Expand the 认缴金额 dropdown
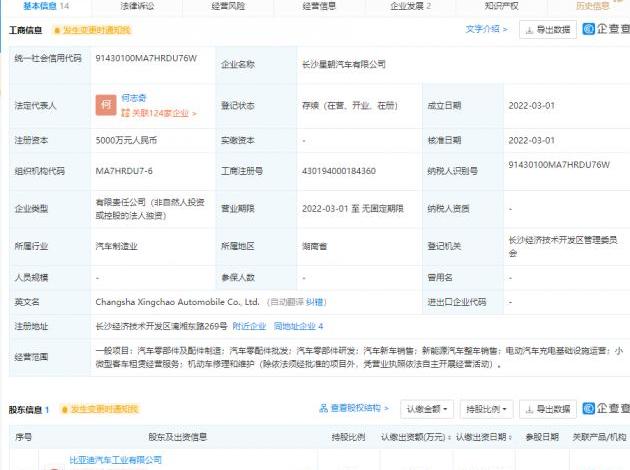 [x=427, y=409]
